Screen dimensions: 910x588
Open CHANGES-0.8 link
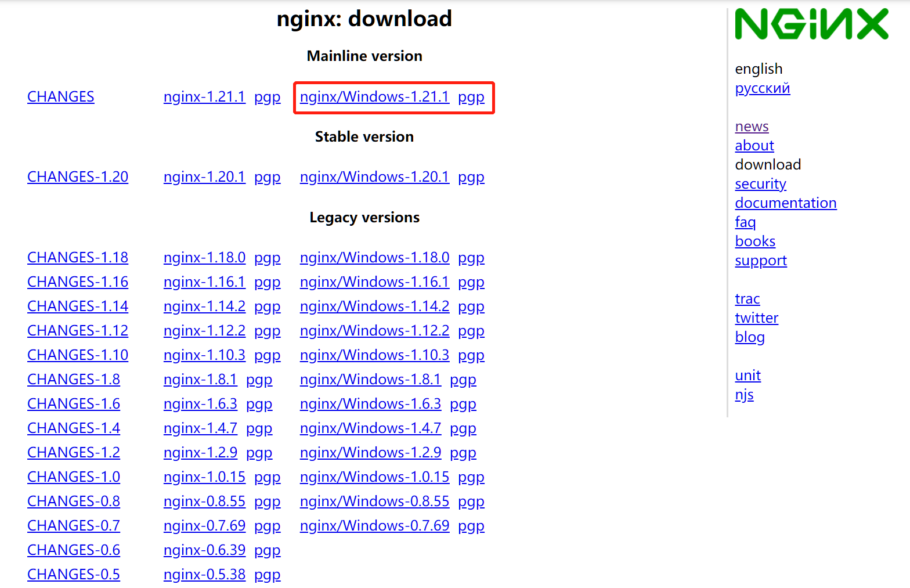click(74, 502)
